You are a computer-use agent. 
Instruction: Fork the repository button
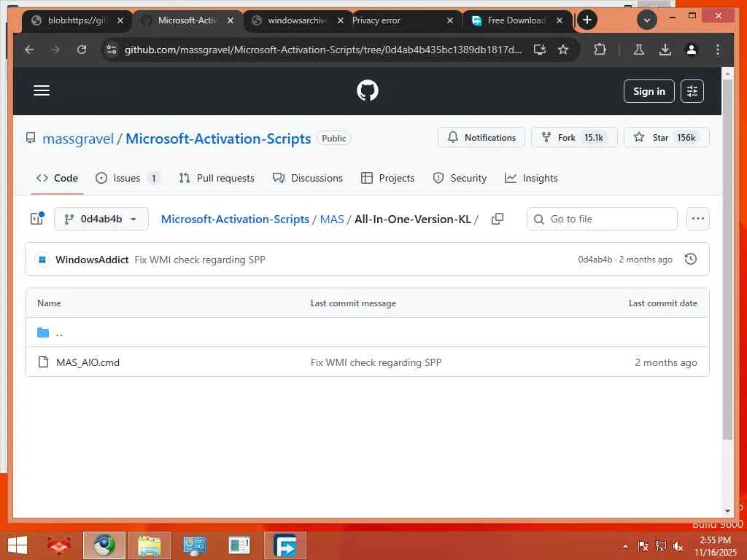(x=574, y=137)
